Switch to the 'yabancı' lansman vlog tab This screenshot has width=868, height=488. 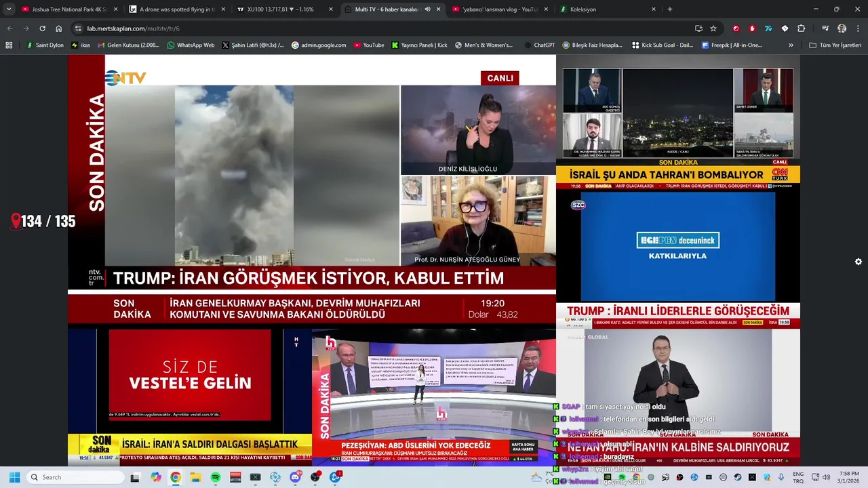point(500,9)
